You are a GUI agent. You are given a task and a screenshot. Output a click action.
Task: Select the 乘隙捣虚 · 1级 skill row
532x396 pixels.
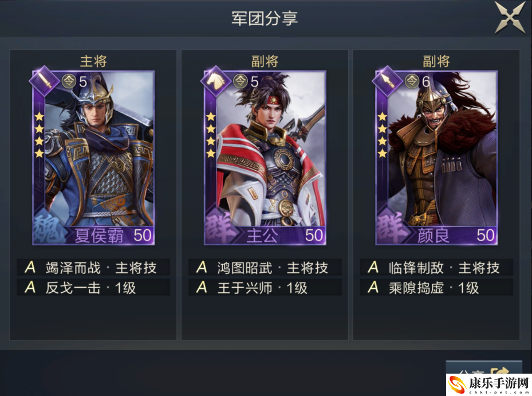(x=436, y=287)
